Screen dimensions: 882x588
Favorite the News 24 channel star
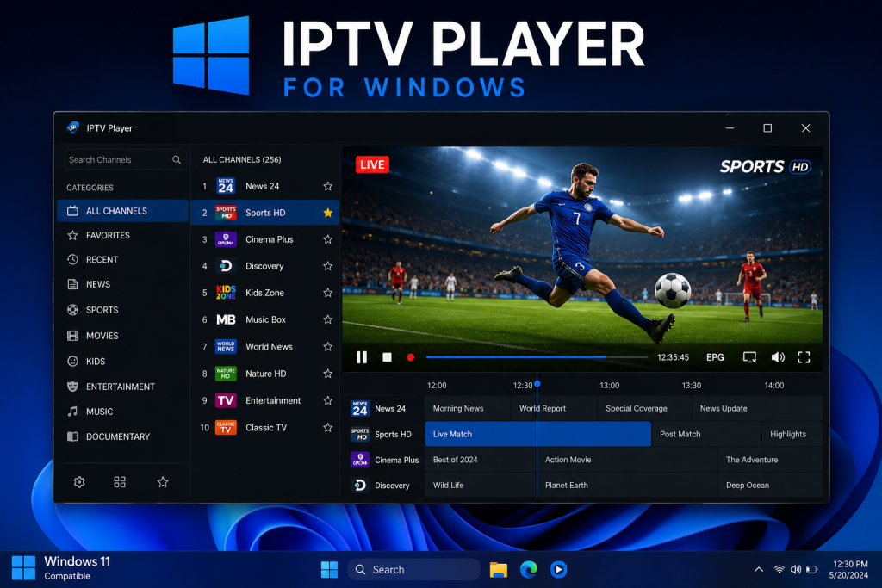tap(328, 186)
